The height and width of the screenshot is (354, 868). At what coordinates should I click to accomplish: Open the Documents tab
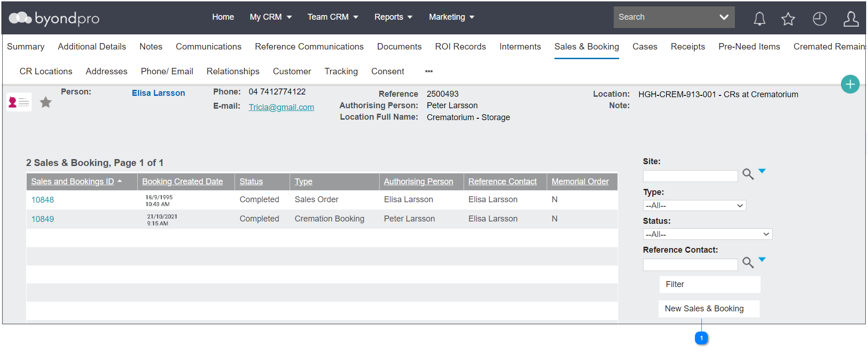(399, 47)
